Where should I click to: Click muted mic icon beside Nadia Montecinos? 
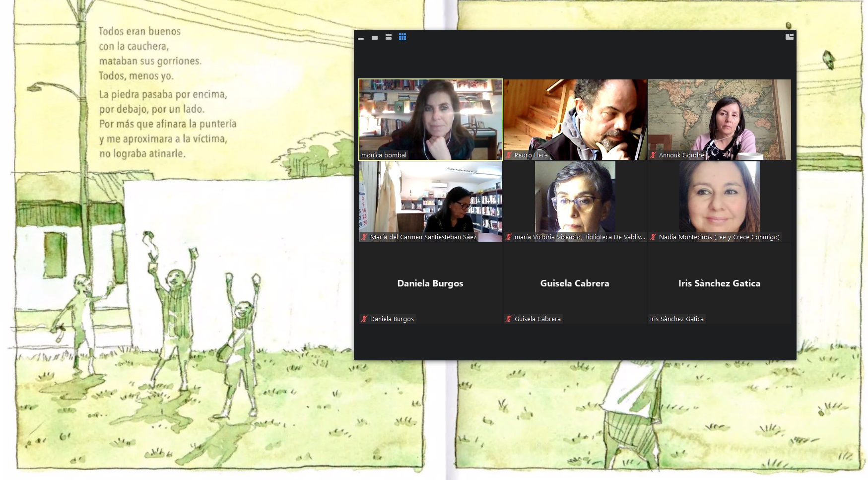click(x=653, y=237)
